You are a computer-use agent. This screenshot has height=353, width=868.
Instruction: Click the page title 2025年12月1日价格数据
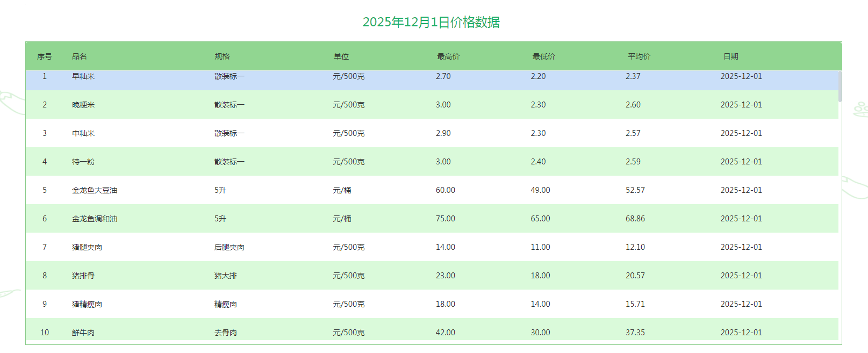(x=431, y=22)
